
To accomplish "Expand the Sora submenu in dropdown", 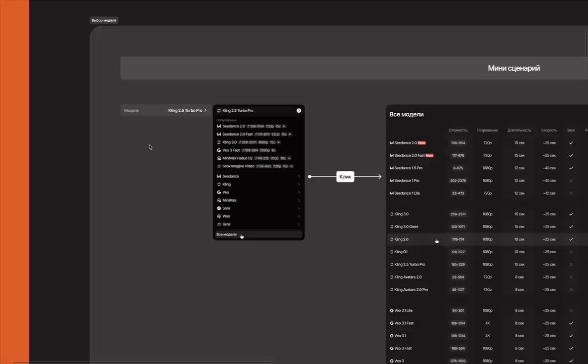I will [x=259, y=208].
